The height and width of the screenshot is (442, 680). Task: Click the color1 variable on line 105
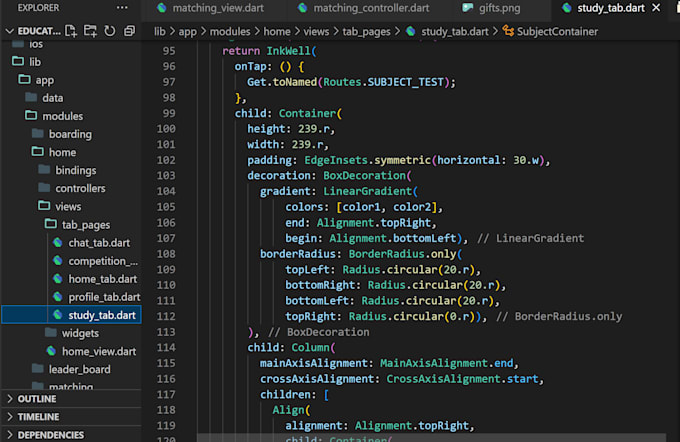(361, 207)
